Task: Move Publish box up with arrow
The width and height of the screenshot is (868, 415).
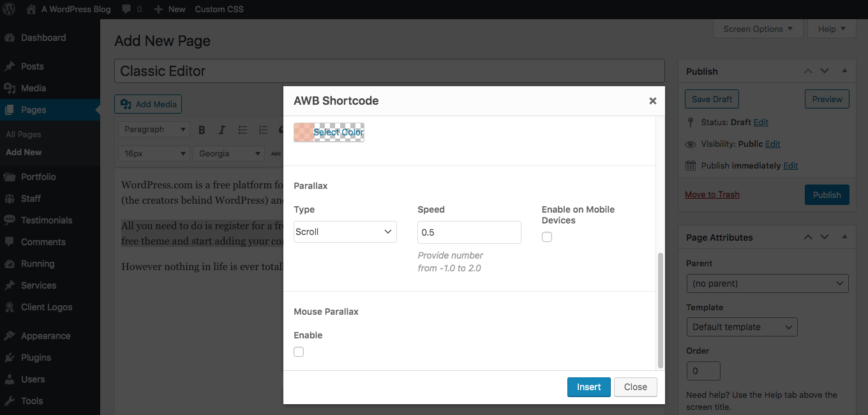Action: coord(808,72)
